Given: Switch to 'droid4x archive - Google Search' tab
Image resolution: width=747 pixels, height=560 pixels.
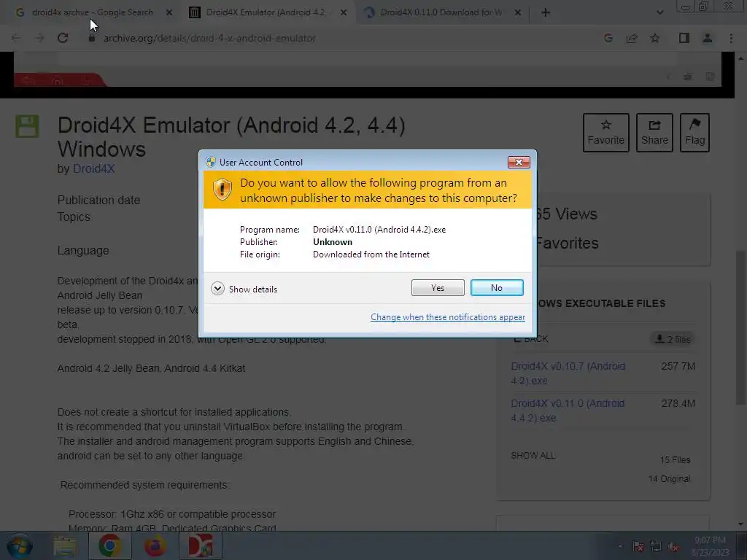Looking at the screenshot, I should 93,12.
